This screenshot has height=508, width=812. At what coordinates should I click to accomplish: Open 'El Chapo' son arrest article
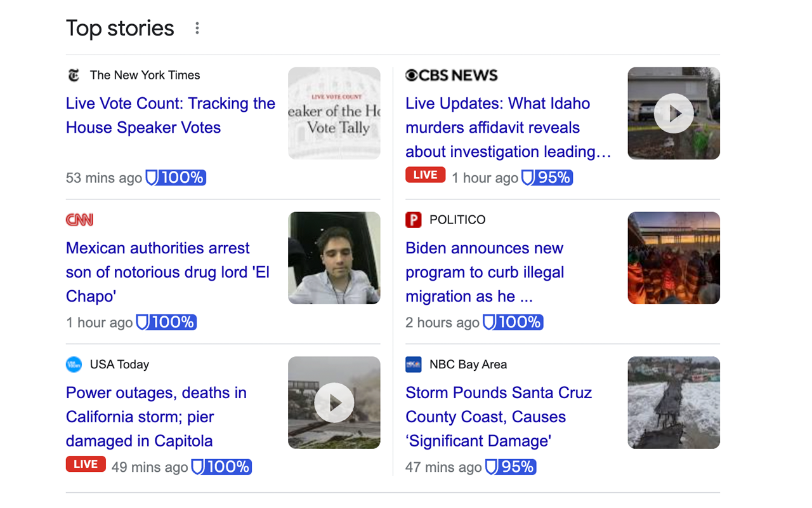coord(167,272)
